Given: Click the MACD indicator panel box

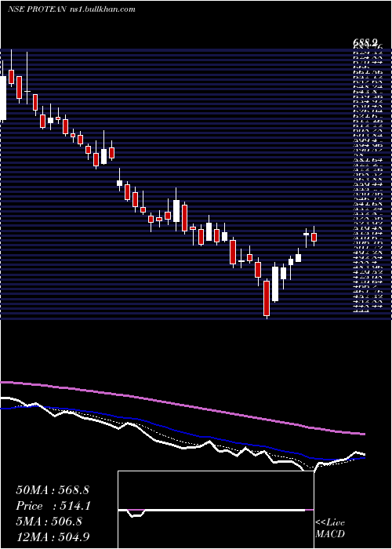Looking at the screenshot, I should coord(216,510).
